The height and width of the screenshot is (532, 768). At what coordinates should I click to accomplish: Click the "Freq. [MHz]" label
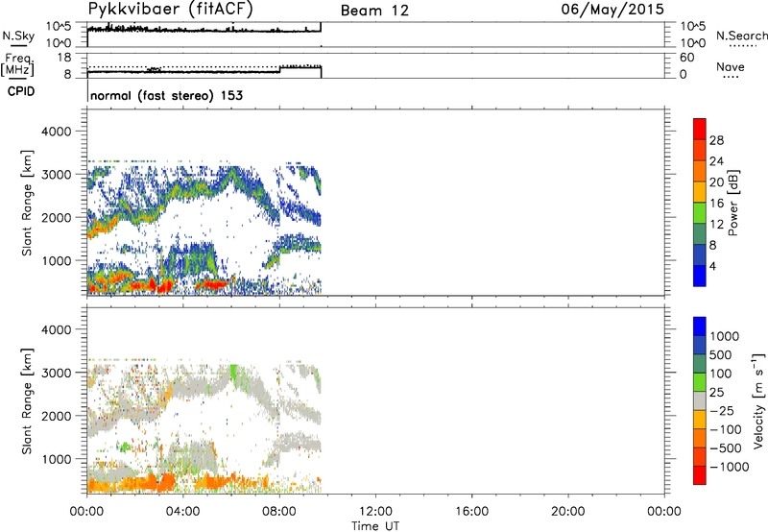[18, 64]
